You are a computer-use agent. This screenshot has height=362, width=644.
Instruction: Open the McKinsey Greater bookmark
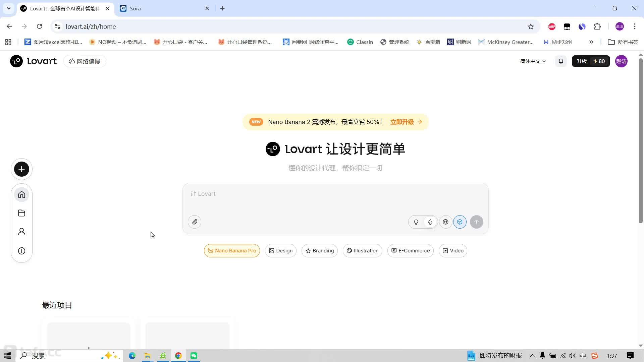click(x=506, y=42)
